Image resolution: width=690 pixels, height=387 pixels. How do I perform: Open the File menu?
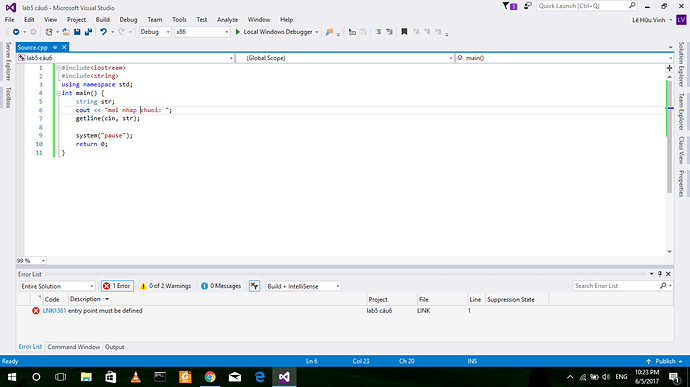[x=9, y=20]
